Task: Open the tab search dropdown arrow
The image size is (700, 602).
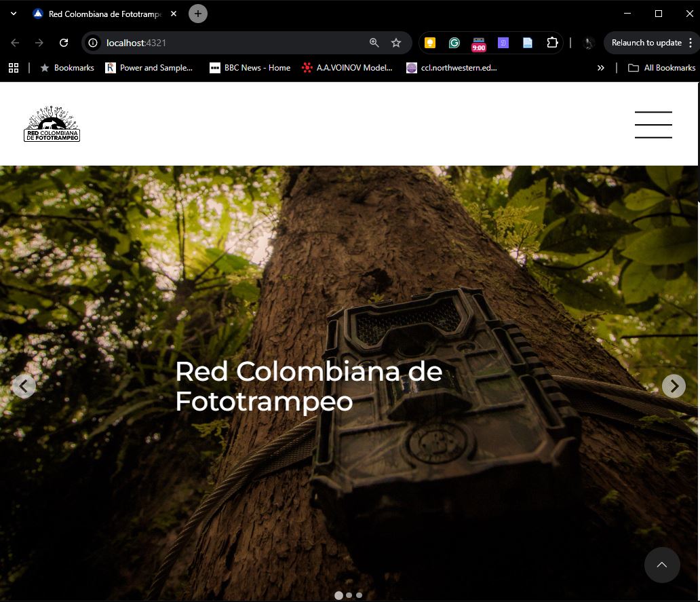Action: pyautogui.click(x=14, y=14)
